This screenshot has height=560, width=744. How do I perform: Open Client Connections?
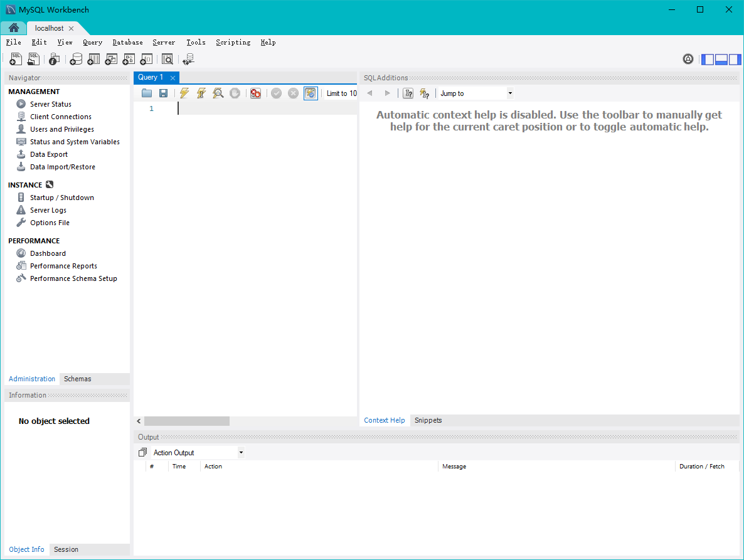pos(61,117)
